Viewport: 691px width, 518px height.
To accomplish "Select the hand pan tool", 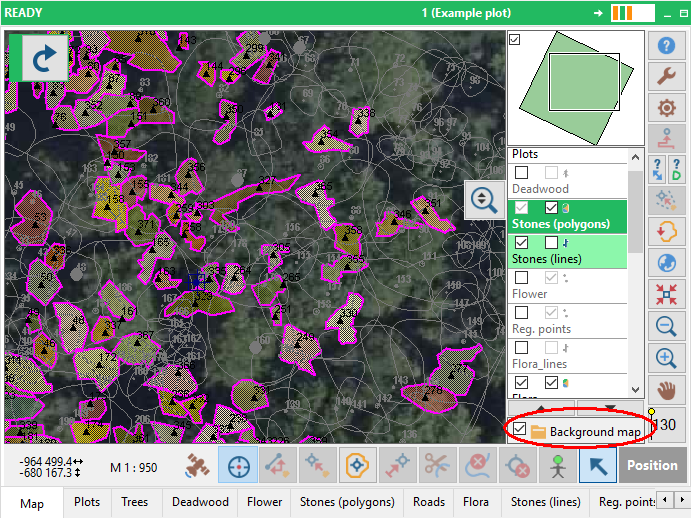I will point(665,389).
